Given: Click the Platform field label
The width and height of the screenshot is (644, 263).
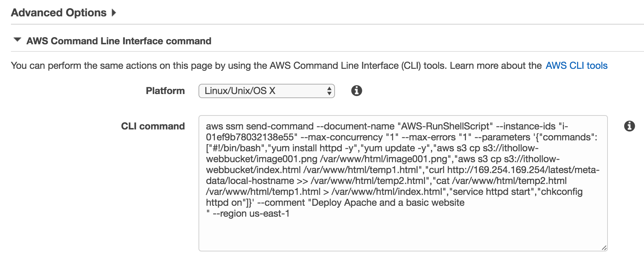Looking at the screenshot, I should point(165,91).
